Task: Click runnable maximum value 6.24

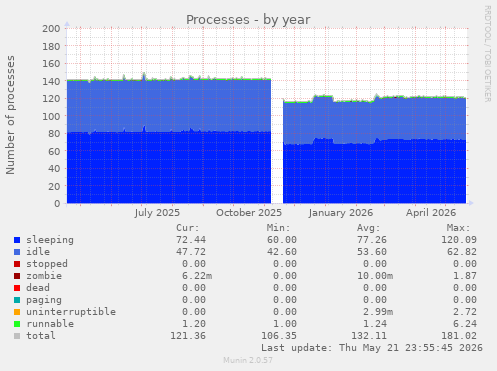Action: click(465, 324)
